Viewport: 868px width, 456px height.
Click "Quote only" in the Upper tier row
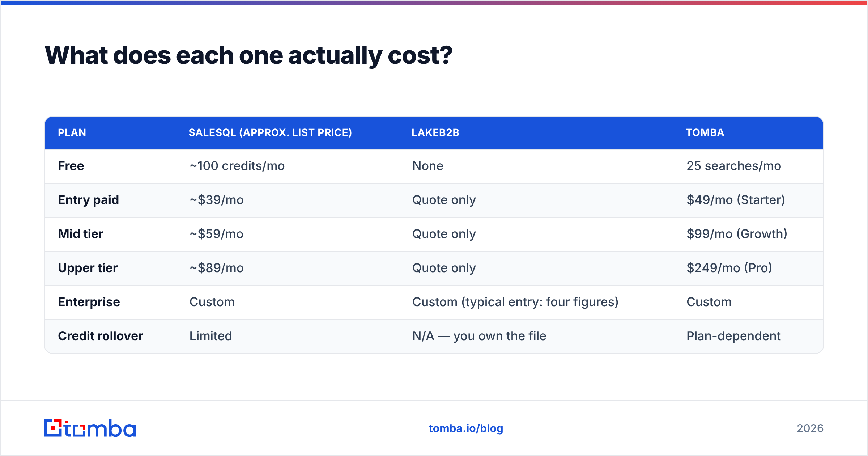coord(444,268)
